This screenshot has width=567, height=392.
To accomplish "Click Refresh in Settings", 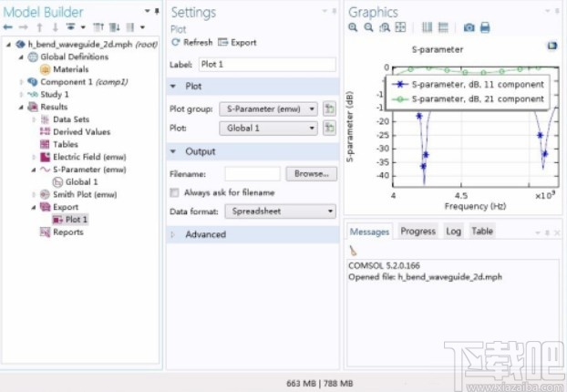I will [x=192, y=42].
